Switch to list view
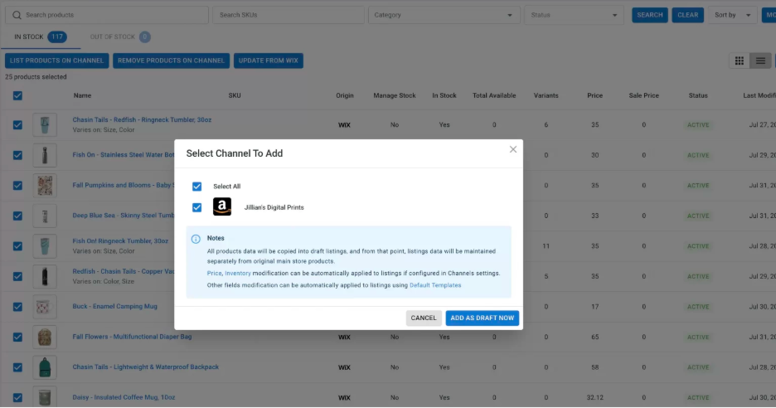The width and height of the screenshot is (776, 408). click(x=760, y=61)
